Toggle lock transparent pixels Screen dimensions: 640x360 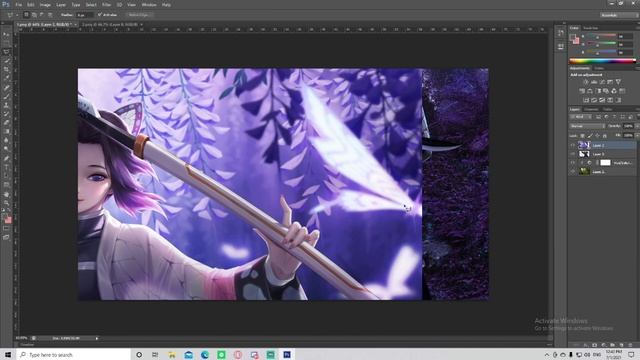(582, 136)
